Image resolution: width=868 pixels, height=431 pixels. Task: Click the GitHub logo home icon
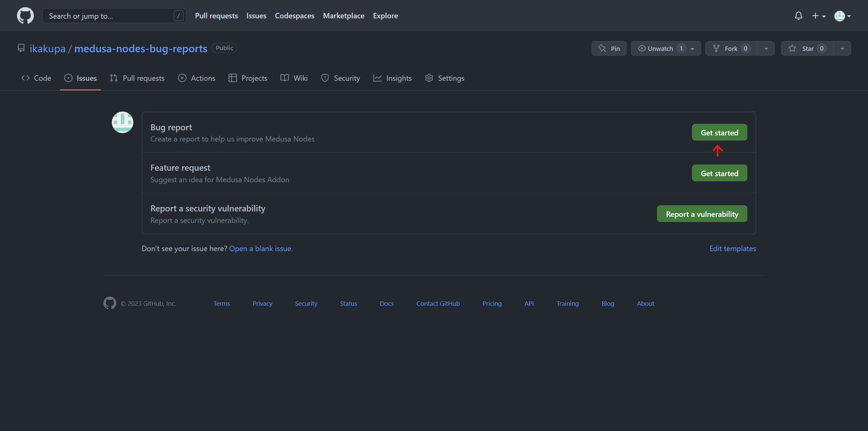coord(25,15)
